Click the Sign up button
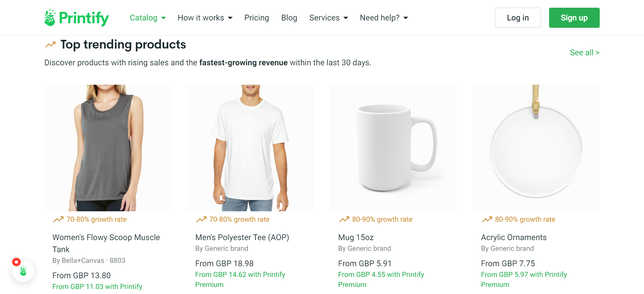This screenshot has width=644, height=294. (x=574, y=18)
